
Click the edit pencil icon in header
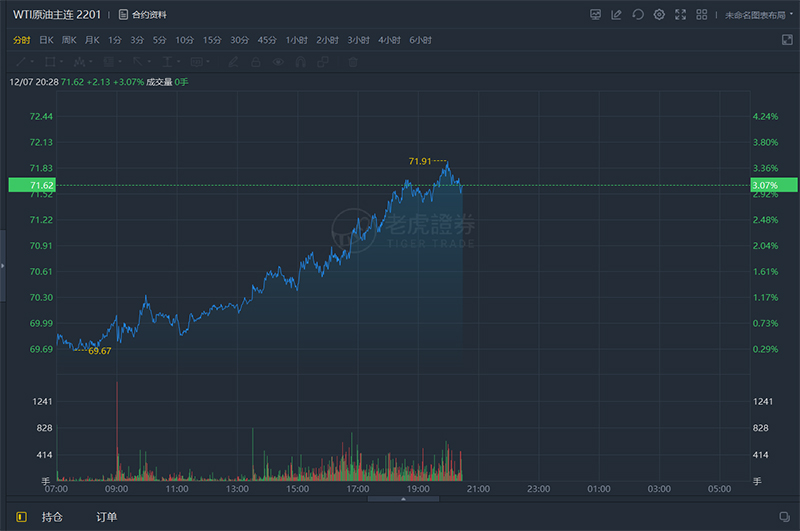coord(616,15)
